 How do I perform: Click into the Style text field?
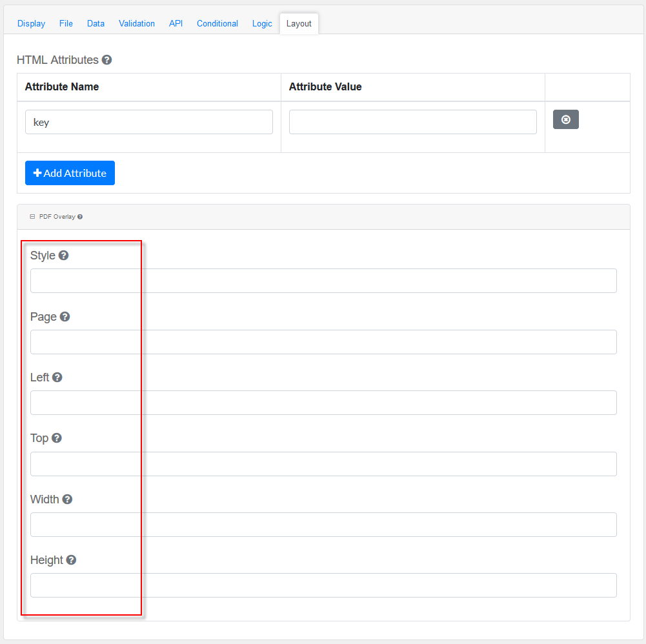[x=323, y=281]
